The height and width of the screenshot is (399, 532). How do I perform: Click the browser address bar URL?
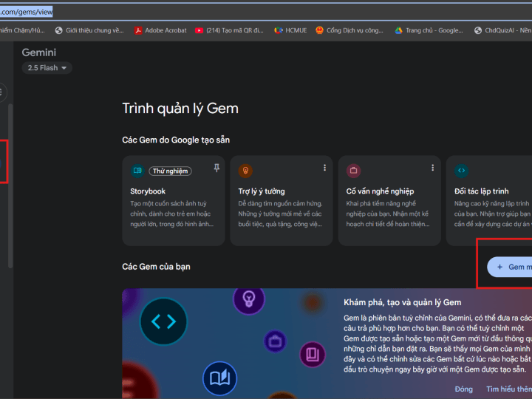point(27,13)
